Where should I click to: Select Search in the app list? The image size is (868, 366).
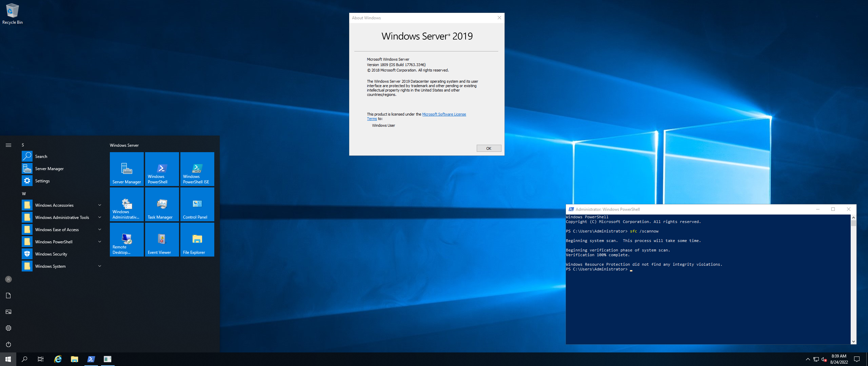[62, 156]
